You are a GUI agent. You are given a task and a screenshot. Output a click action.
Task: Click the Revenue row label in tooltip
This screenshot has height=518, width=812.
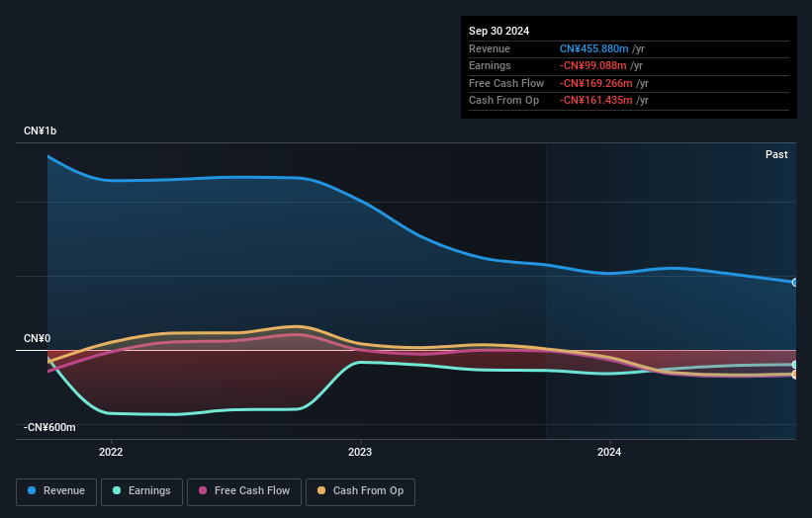tap(490, 48)
